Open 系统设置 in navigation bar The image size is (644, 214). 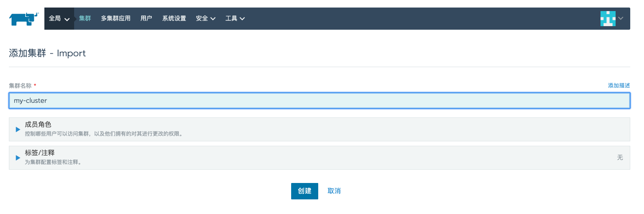(x=174, y=19)
